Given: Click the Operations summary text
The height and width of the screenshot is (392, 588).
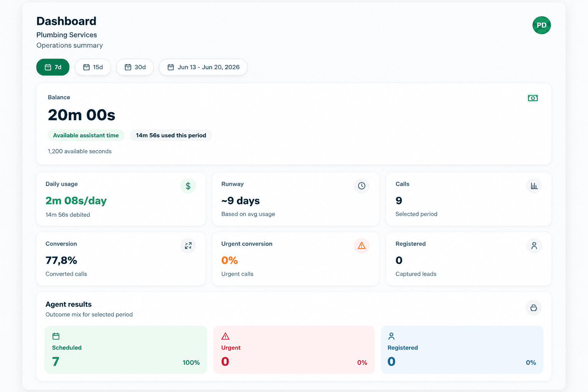Looking at the screenshot, I should [70, 45].
